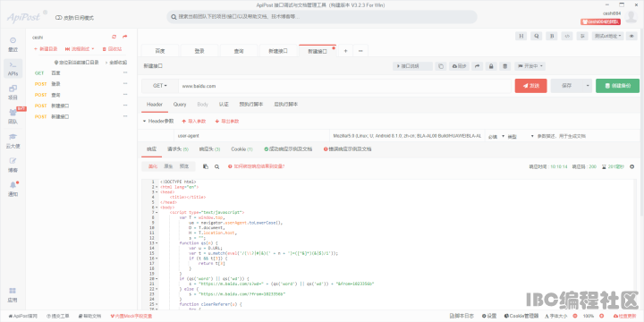Viewport: 644px width, 322px height.
Task: Switch to the first request tab
Action: point(160,51)
